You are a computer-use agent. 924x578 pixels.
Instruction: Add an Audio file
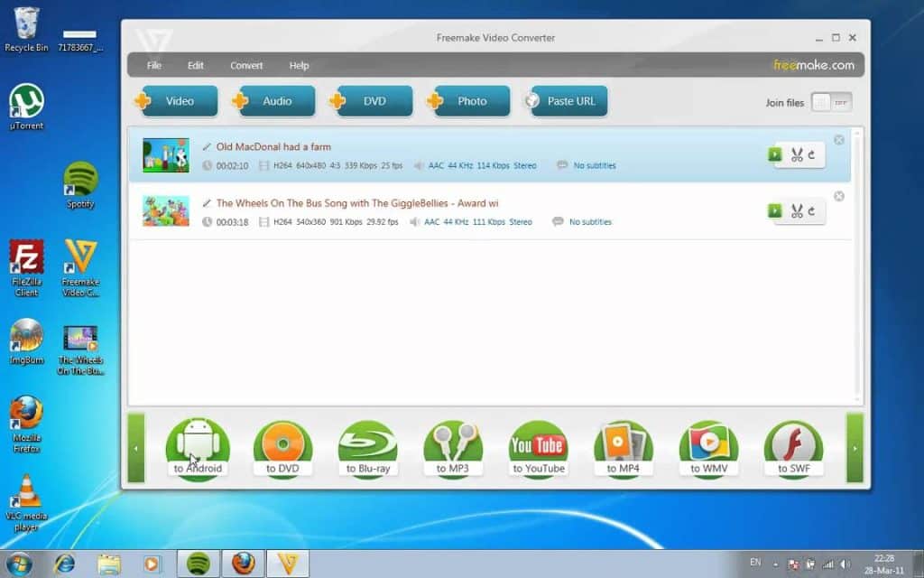(273, 101)
